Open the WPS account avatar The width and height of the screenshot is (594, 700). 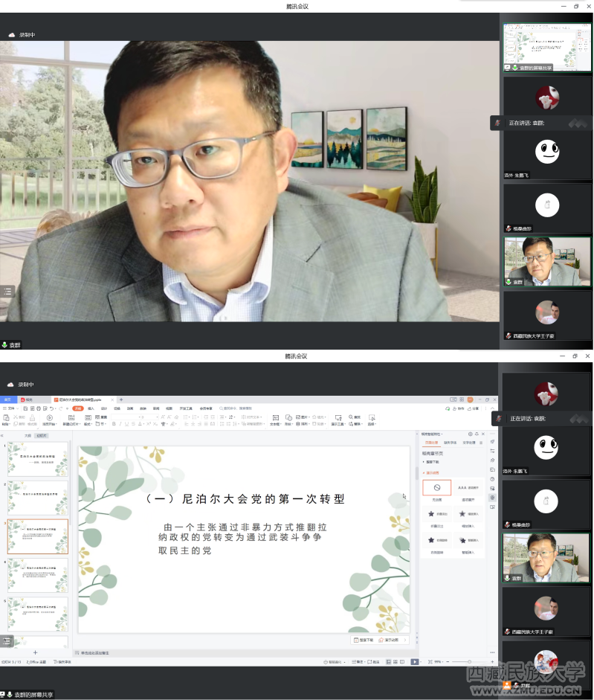click(470, 399)
